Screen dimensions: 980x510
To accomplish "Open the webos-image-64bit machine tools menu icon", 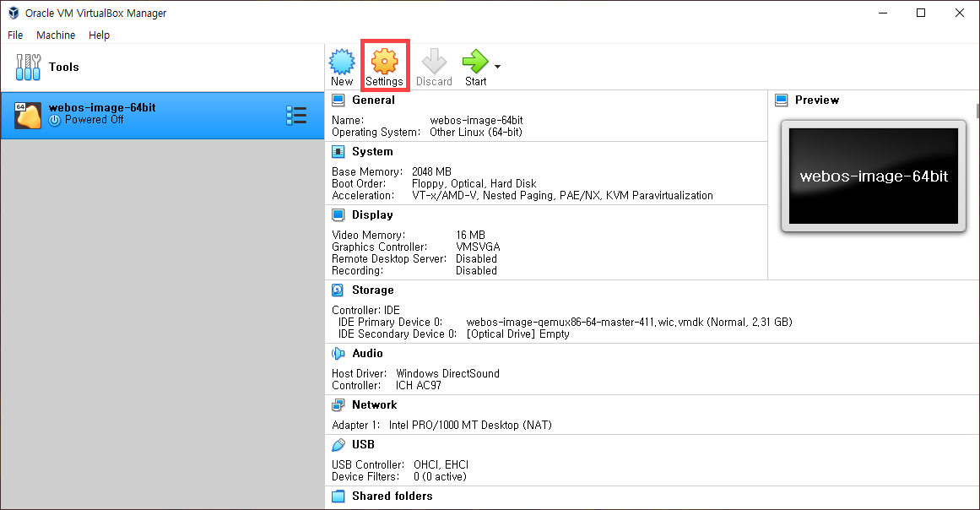I will (296, 115).
